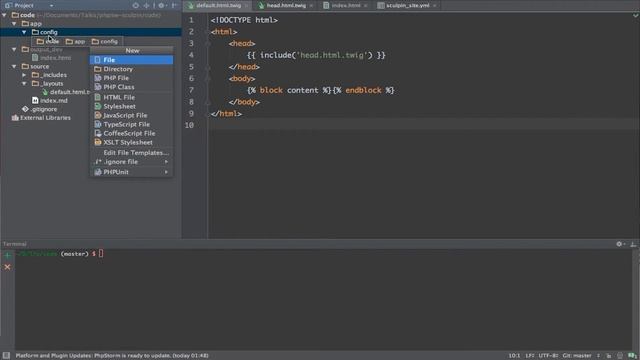The height and width of the screenshot is (360, 640).
Task: Click the UTF-8 encoding indicator
Action: [548, 356]
